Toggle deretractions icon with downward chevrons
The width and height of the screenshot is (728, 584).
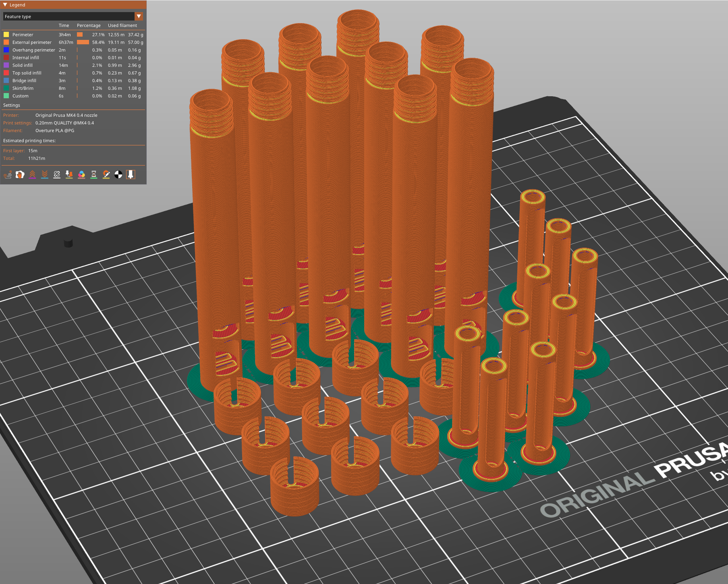coord(45,174)
